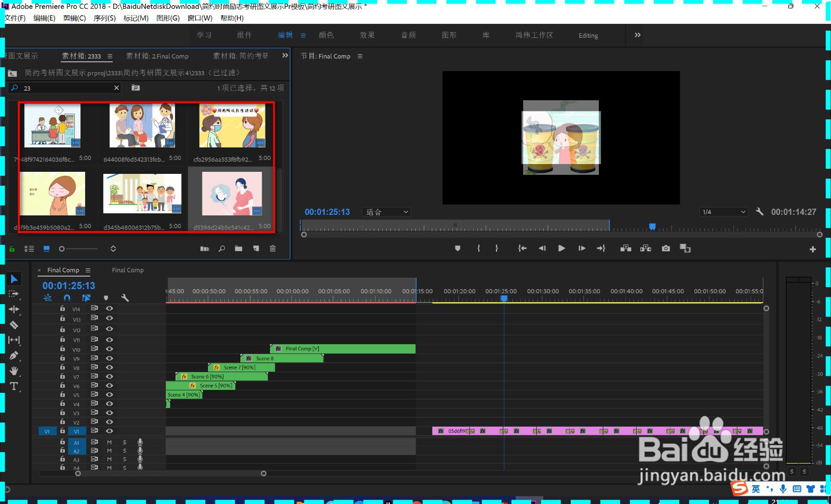Open the program monitor Button Editor plus
This screenshot has width=831, height=504.
813,249
